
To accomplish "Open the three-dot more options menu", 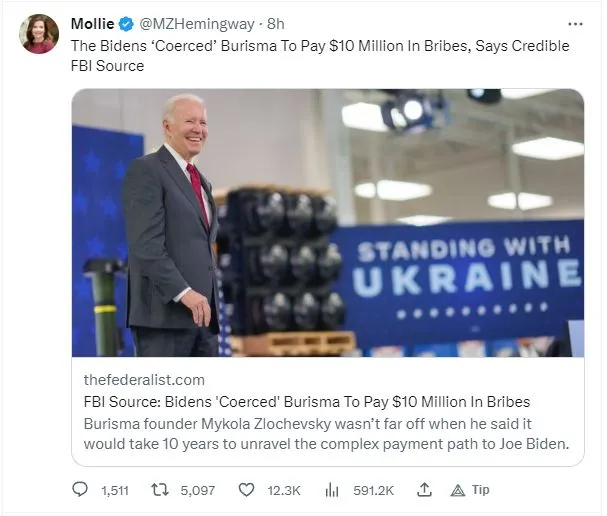I will (x=575, y=23).
